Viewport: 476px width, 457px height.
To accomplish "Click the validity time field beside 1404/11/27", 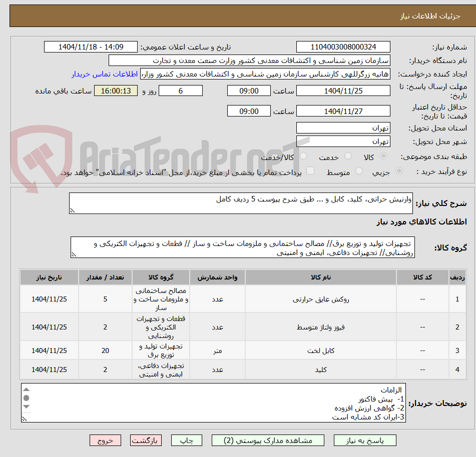I will coord(249,111).
